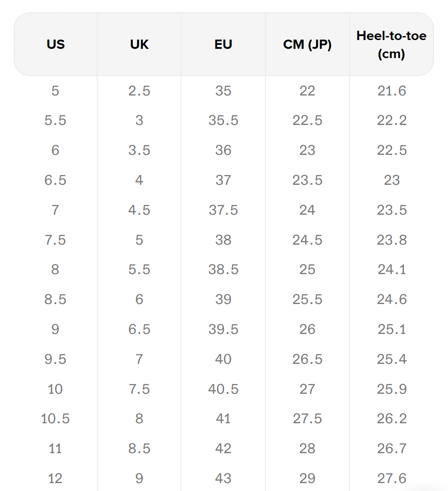
Task: Select EU size 43 cell
Action: tap(223, 478)
